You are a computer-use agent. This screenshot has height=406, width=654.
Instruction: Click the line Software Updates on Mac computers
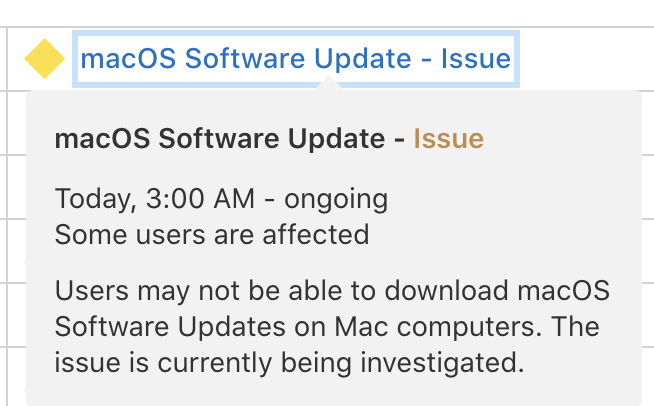click(x=327, y=326)
